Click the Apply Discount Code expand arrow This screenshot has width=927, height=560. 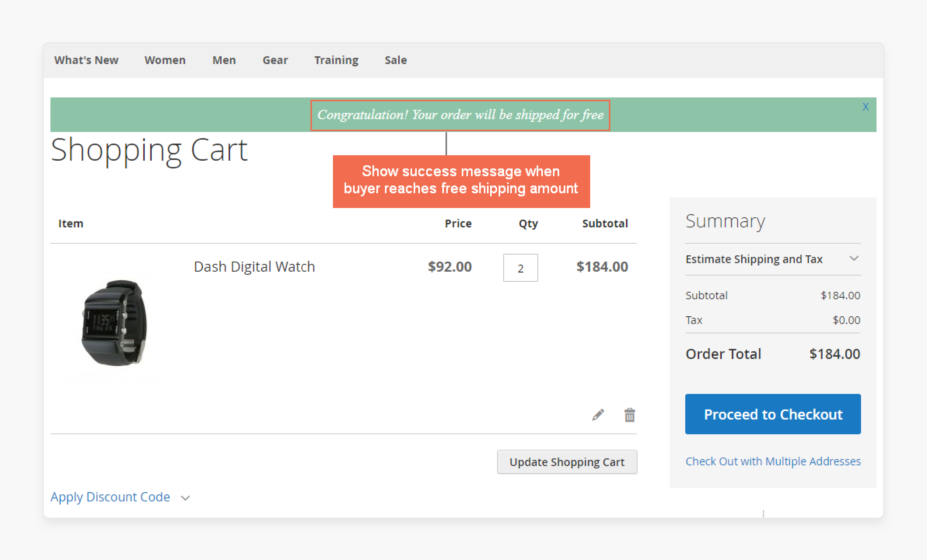pyautogui.click(x=186, y=497)
